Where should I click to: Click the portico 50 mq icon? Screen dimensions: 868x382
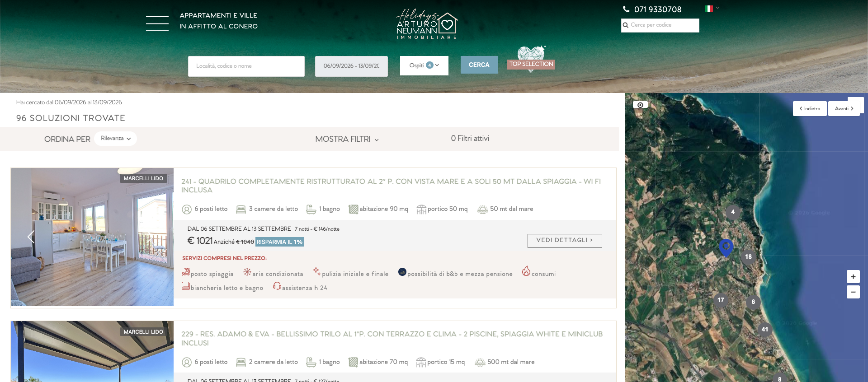pos(421,210)
